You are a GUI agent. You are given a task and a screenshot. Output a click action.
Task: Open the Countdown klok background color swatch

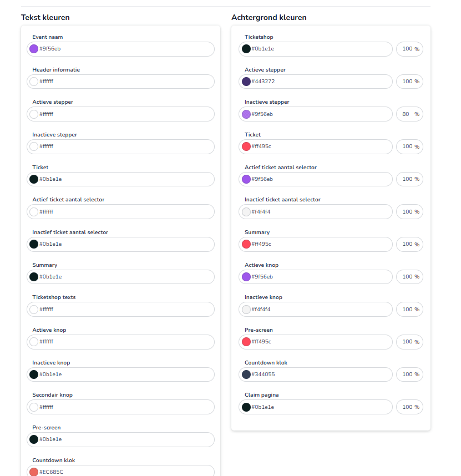246,374
